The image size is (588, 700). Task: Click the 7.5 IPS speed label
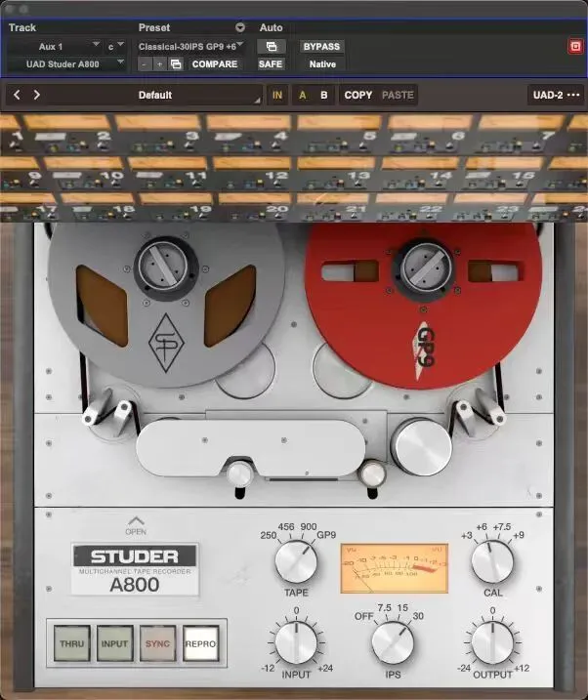385,608
